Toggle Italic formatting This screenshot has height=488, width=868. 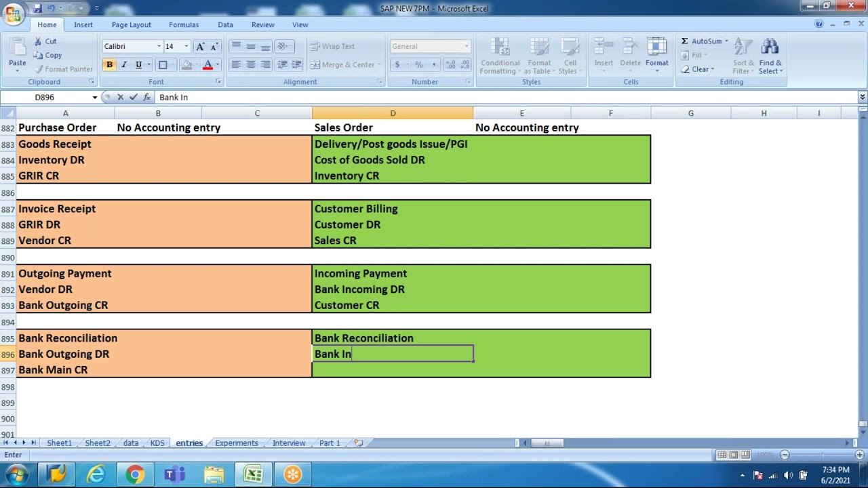pos(124,64)
